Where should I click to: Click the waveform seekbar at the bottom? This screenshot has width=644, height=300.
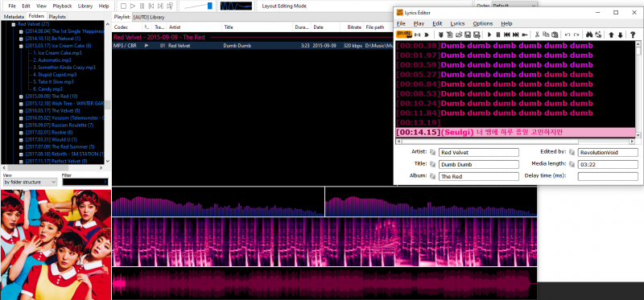pos(324,284)
